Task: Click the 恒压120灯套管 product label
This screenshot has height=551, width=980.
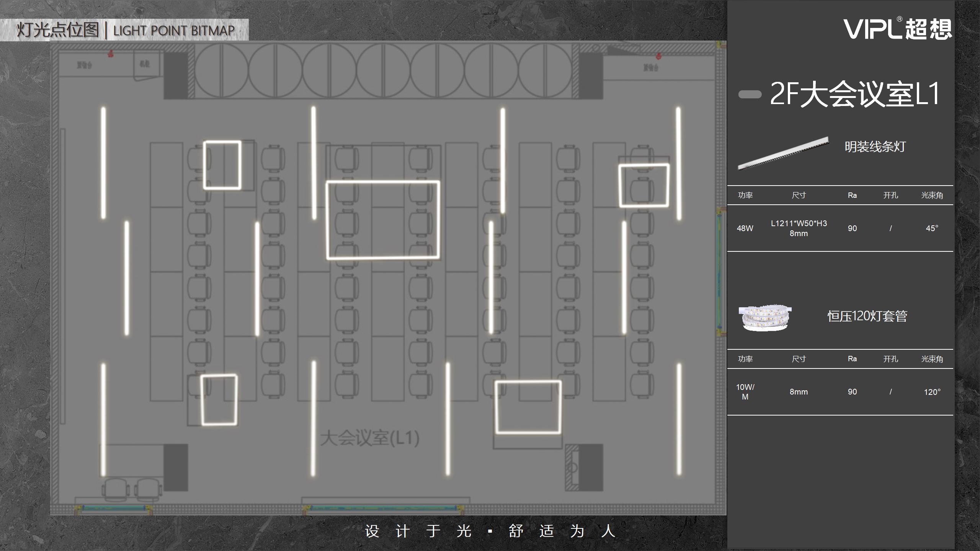Action: point(867,316)
